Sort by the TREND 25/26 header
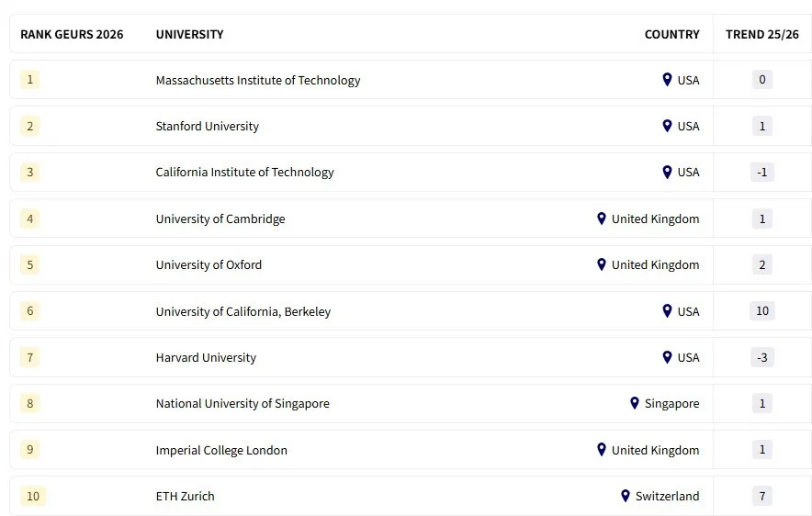812x516 pixels. 761,34
